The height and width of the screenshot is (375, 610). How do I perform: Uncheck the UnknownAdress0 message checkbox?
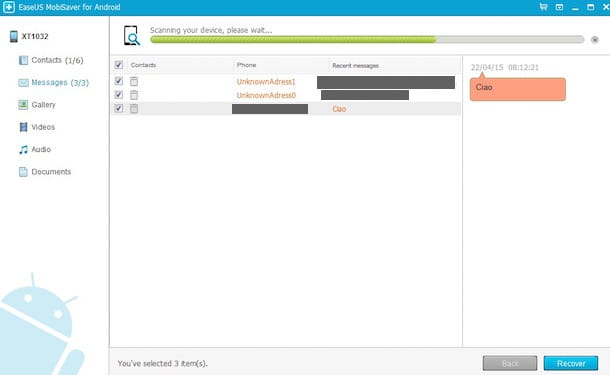click(119, 95)
